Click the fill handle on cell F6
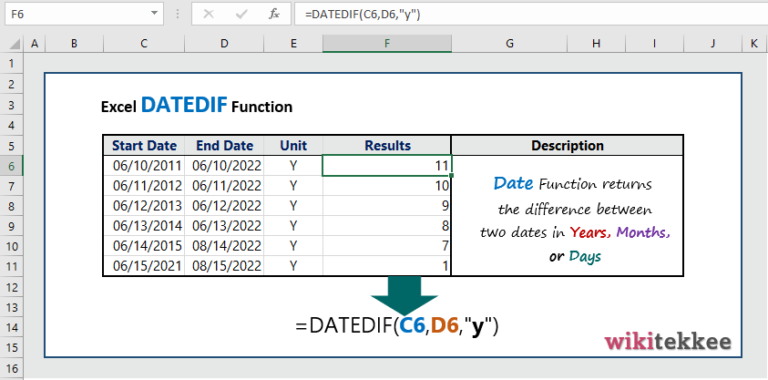Image resolution: width=768 pixels, height=380 pixels. pos(451,175)
